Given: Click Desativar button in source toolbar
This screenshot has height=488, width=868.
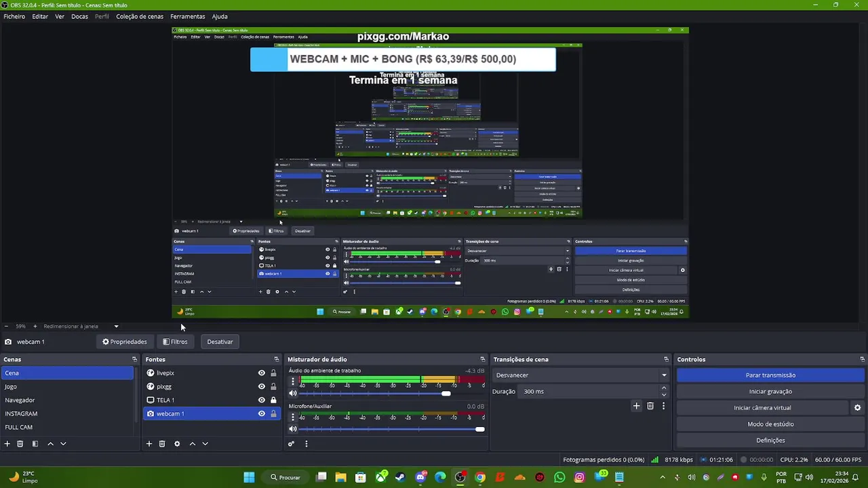Looking at the screenshot, I should 220,342.
